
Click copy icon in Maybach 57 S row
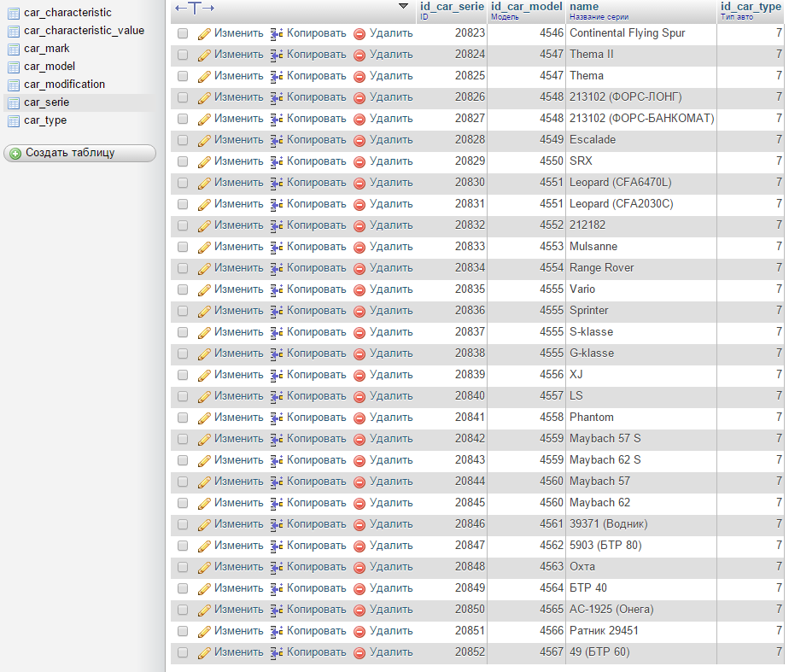point(277,439)
